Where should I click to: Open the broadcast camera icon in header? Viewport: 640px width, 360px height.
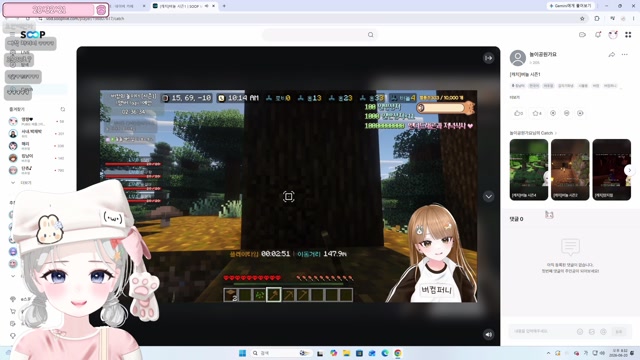pyautogui.click(x=582, y=35)
